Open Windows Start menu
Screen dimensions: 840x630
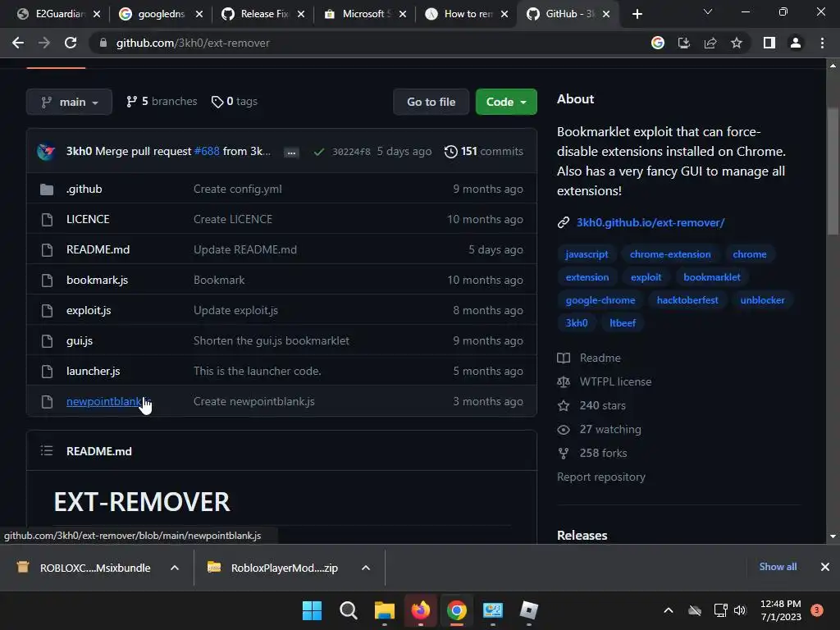pyautogui.click(x=312, y=610)
